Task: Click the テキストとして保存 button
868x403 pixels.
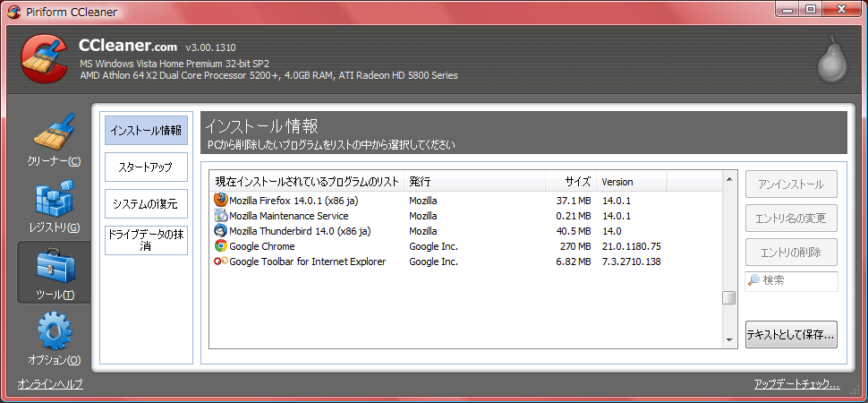Action: 791,334
